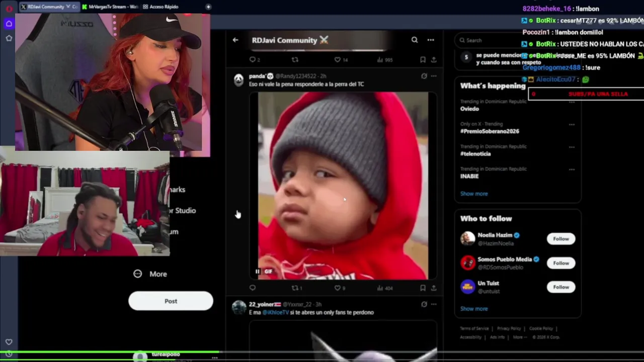The image size is (644, 362).
Task: Open the Privacy Policy footer link
Action: coord(509,328)
